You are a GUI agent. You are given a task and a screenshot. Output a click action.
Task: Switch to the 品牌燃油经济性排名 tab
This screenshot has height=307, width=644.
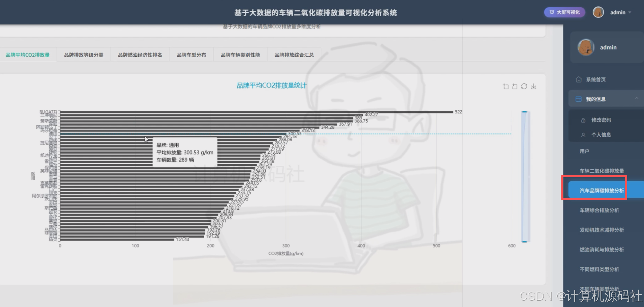pos(140,55)
